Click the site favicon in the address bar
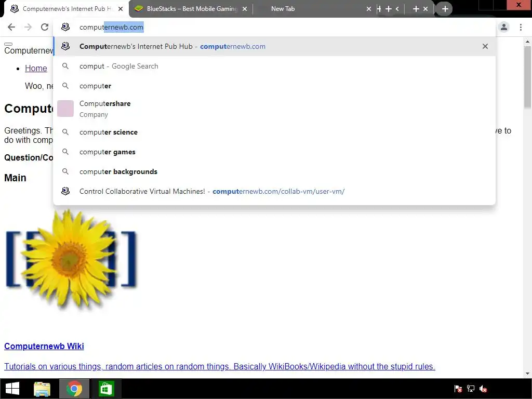Viewport: 532px width, 399px height. (65, 27)
